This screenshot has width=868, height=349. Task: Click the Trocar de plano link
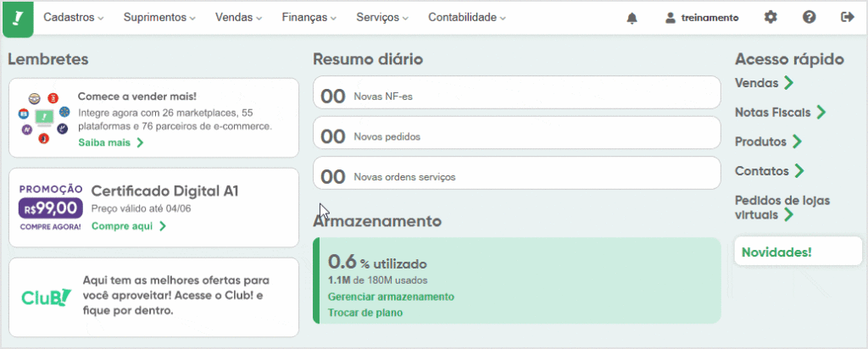click(x=364, y=312)
